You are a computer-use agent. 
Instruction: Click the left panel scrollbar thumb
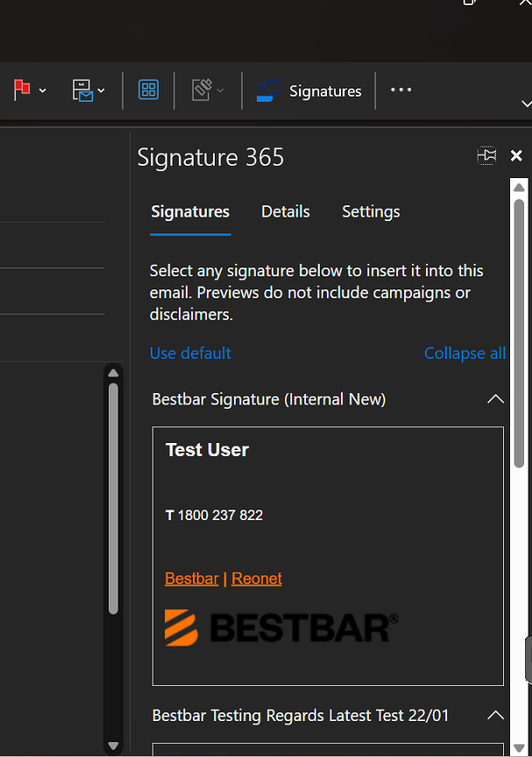tap(113, 499)
